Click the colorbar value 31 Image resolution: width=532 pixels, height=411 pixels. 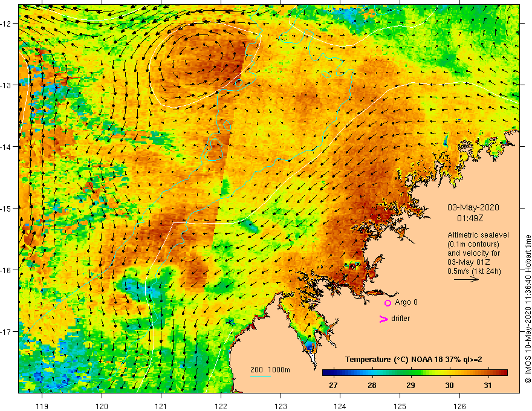[x=487, y=385]
